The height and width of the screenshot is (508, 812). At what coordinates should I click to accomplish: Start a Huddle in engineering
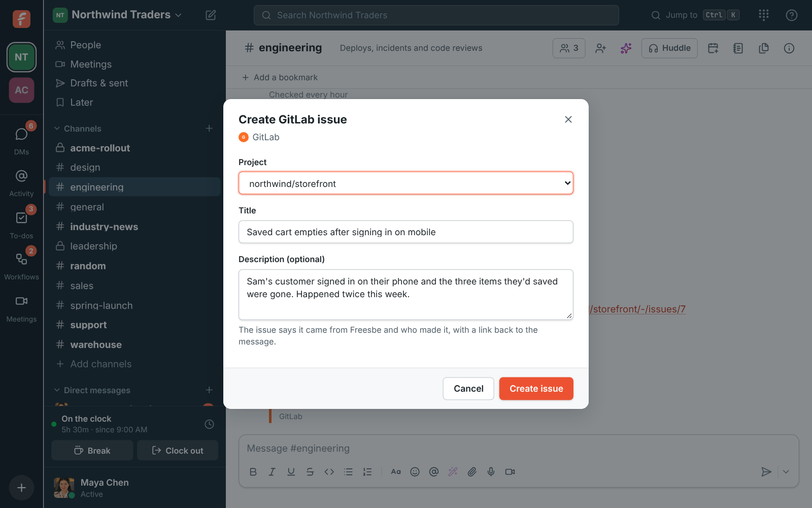pyautogui.click(x=669, y=48)
